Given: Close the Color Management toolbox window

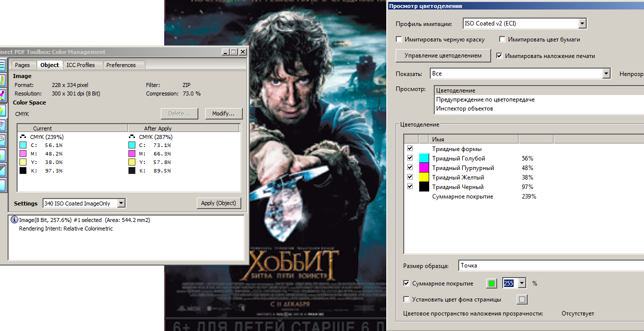Looking at the screenshot, I should 243,51.
